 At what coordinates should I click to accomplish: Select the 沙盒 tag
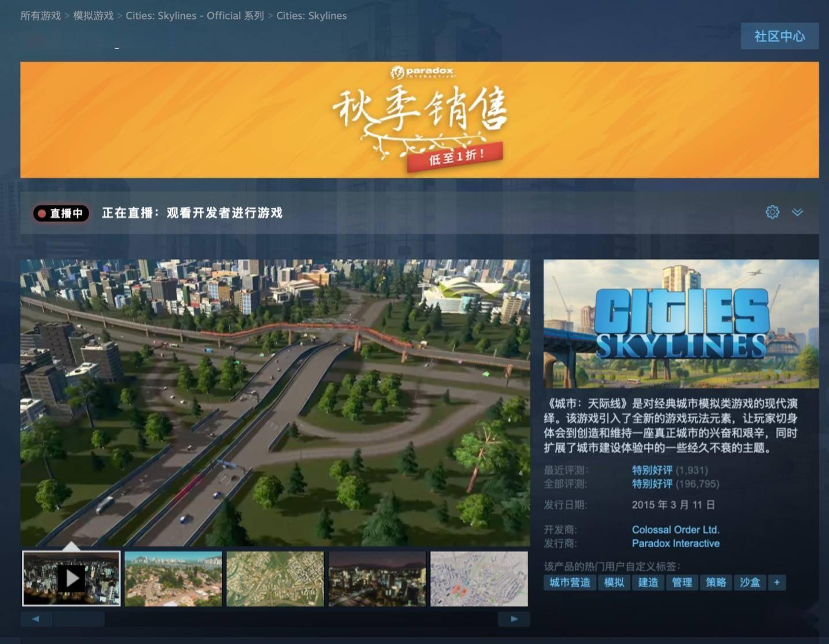click(x=750, y=582)
